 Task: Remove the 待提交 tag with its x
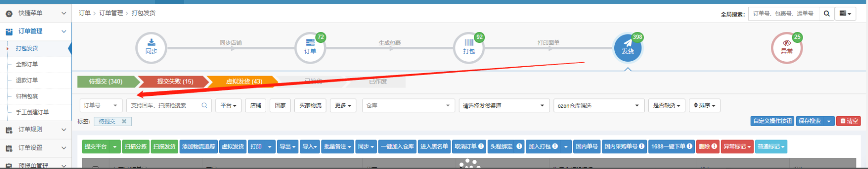pyautogui.click(x=124, y=122)
